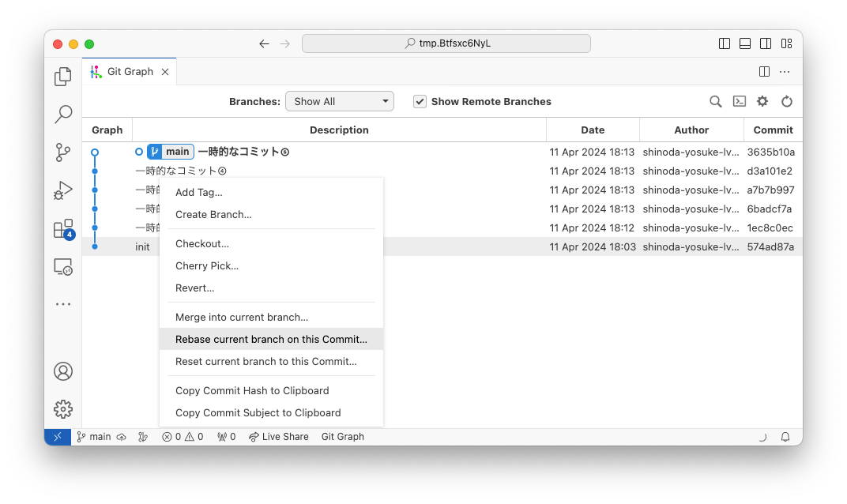Toggle the primary side bar layout icon
Image resolution: width=847 pixels, height=504 pixels.
click(725, 43)
